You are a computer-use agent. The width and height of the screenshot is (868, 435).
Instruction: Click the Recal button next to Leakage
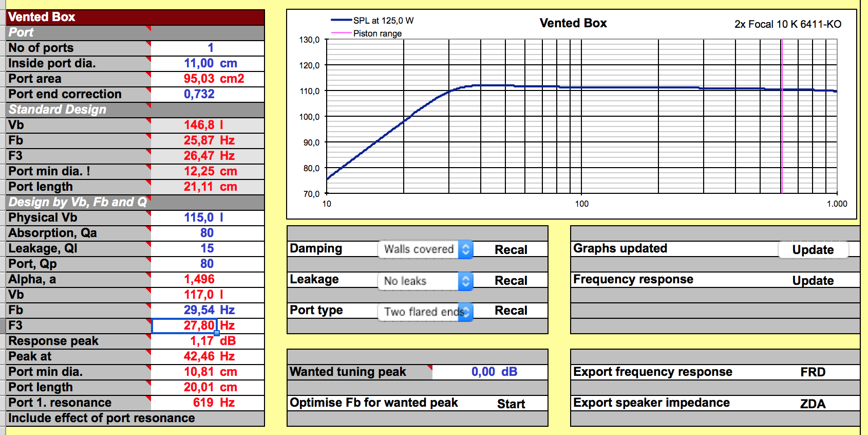click(x=511, y=281)
